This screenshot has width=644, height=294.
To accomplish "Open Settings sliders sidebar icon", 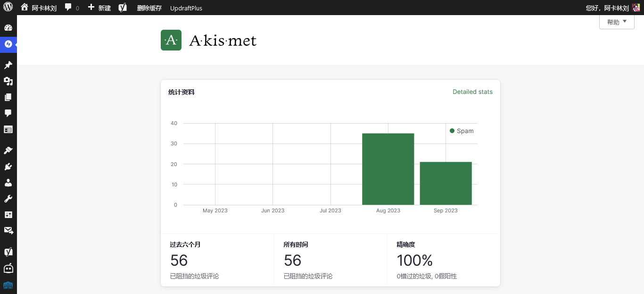I will [8, 215].
